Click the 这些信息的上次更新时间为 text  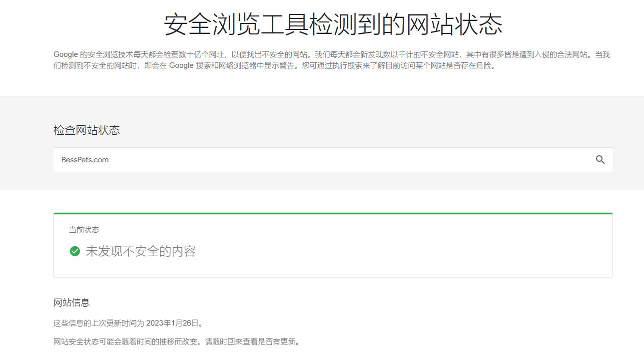coord(98,323)
